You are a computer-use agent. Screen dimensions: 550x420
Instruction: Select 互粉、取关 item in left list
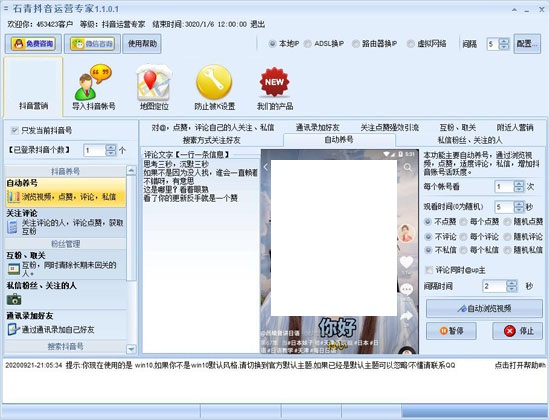point(66,265)
